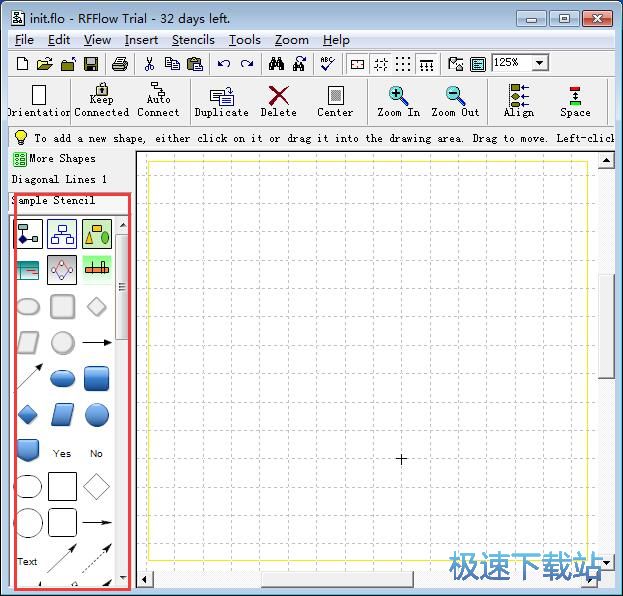Select the blue filled diamond shape
The image size is (623, 596).
28,414
